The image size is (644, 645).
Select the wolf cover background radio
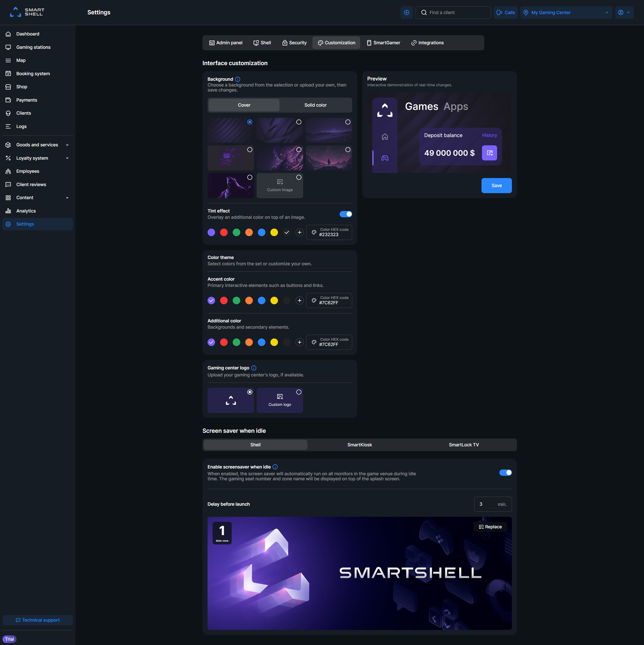click(x=250, y=177)
